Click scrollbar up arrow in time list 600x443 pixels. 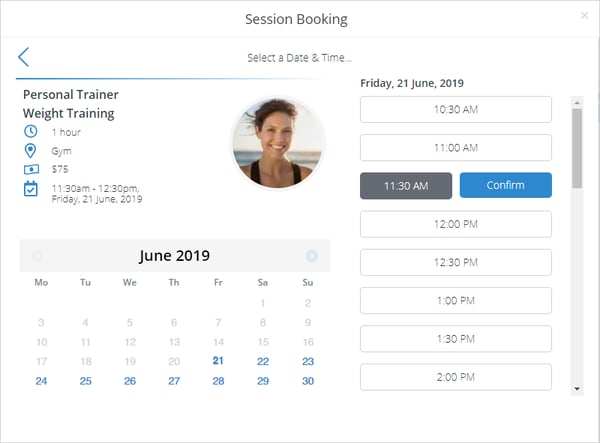pyautogui.click(x=577, y=103)
